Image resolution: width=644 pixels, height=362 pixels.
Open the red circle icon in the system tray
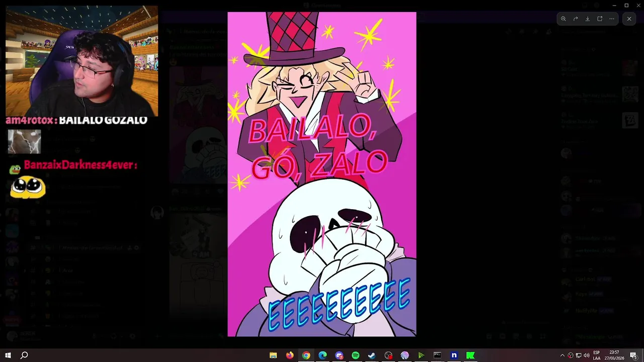(571, 355)
